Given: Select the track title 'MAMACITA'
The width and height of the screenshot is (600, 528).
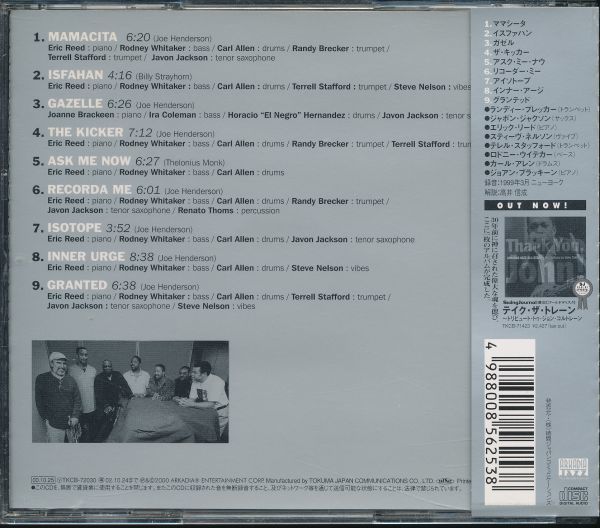Looking at the screenshot, I should 83,36.
